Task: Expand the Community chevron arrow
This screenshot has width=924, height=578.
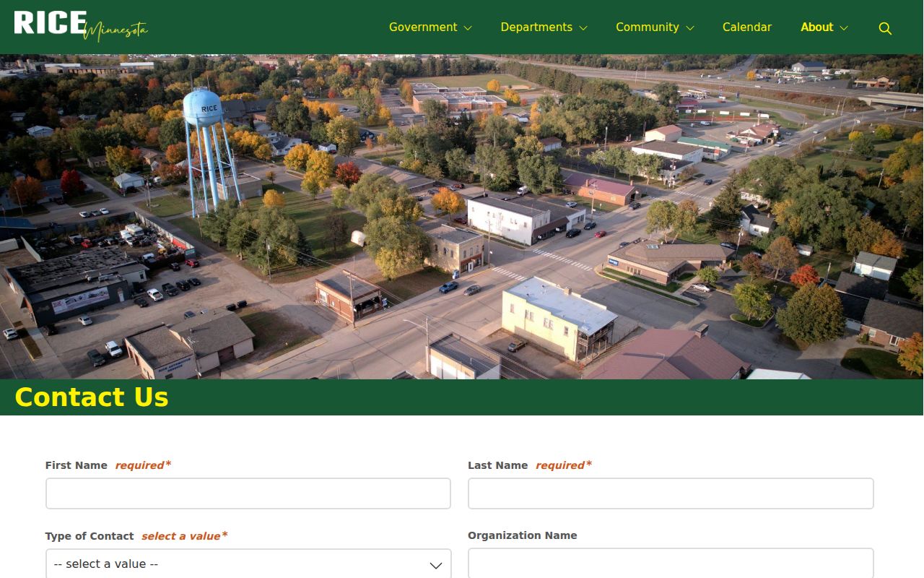Action: (x=690, y=28)
